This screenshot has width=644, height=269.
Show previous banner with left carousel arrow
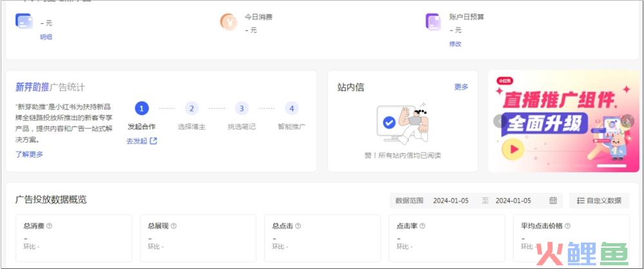click(498, 121)
